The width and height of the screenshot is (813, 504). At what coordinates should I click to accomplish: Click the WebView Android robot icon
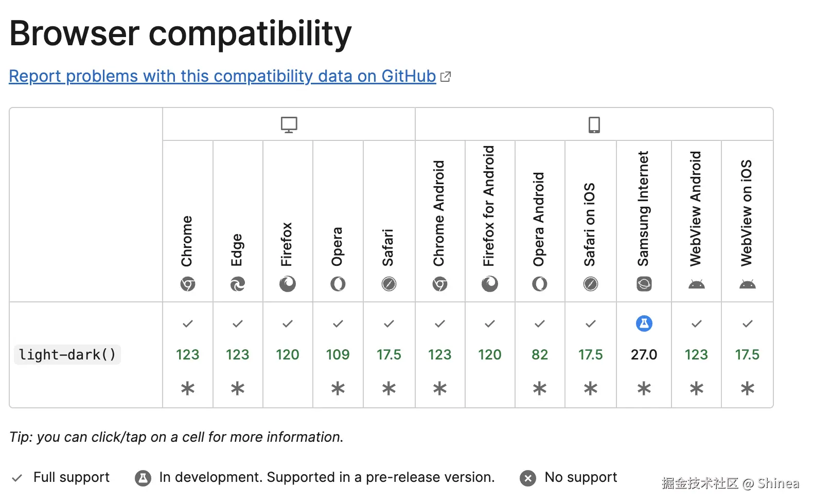[696, 284]
